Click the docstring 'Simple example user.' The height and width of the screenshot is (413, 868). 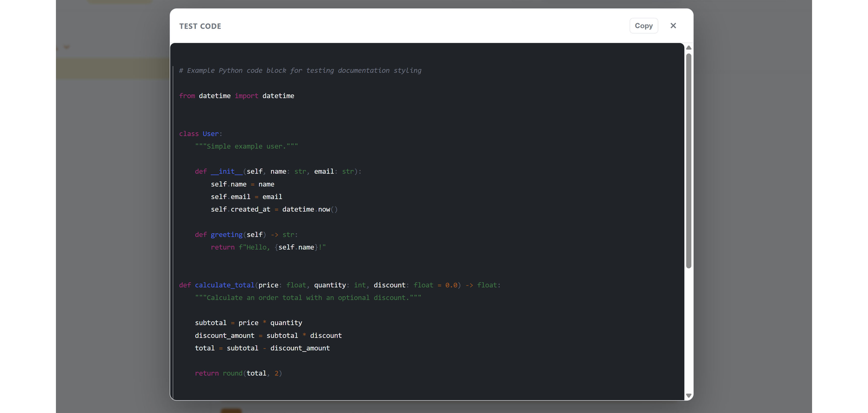click(246, 146)
